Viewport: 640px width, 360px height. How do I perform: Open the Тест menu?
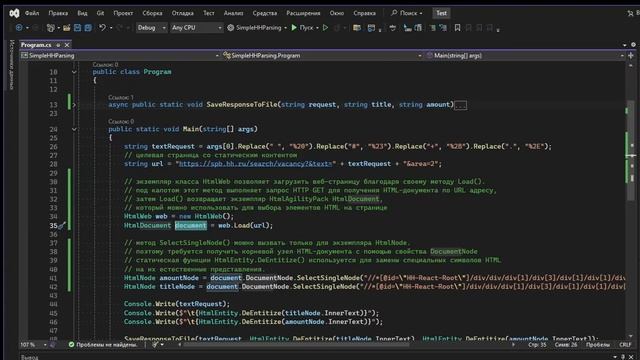209,13
